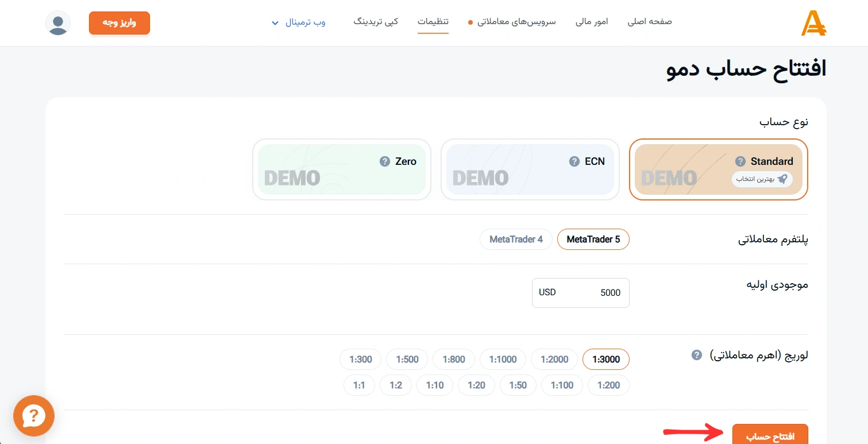Click the initial balance input field
The height and width of the screenshot is (444, 868).
(581, 293)
